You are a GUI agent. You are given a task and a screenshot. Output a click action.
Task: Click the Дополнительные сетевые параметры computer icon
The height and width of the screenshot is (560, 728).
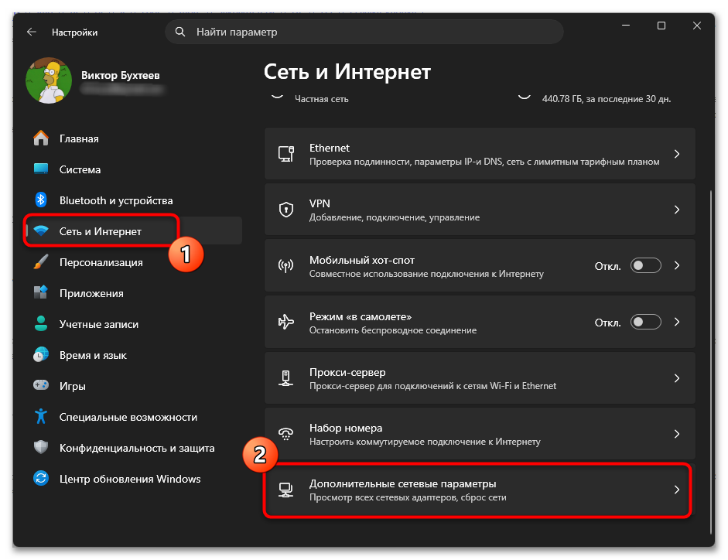pyautogui.click(x=286, y=490)
